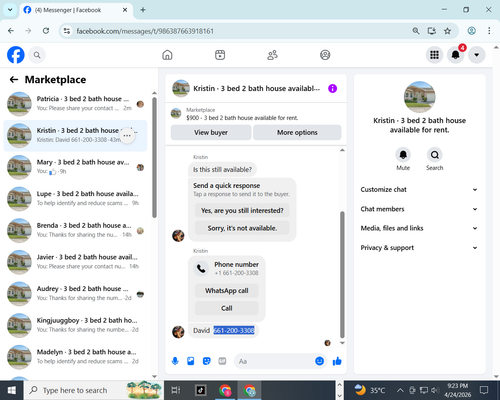This screenshot has height=400, width=500.
Task: Click the house thumbnail in right info panel
Action: [x=419, y=97]
